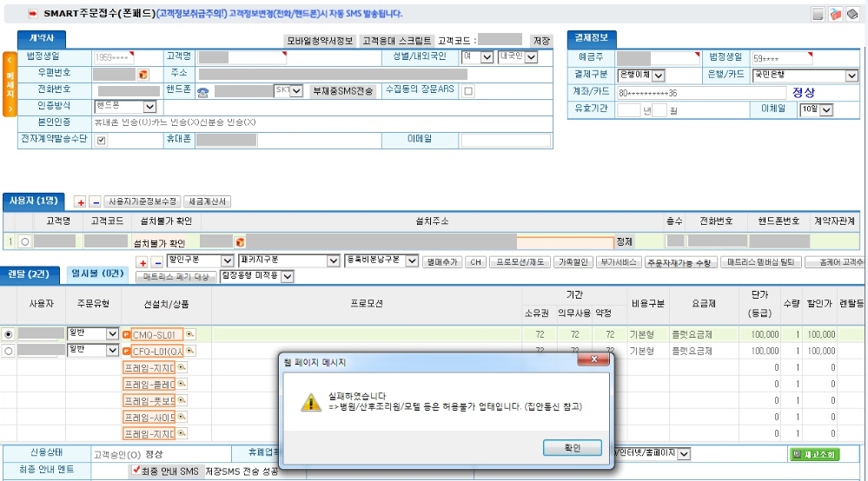Open the 내국인 dropdown
868x481 pixels.
[518, 57]
